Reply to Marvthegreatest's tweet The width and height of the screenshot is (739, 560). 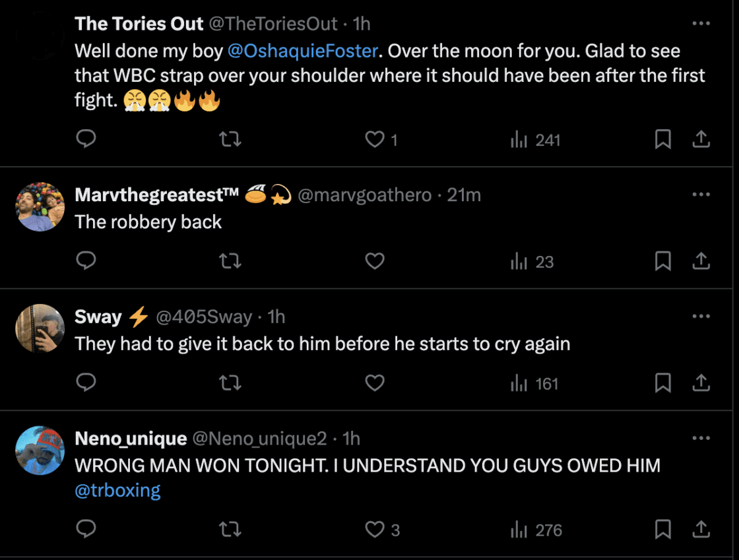click(x=86, y=261)
